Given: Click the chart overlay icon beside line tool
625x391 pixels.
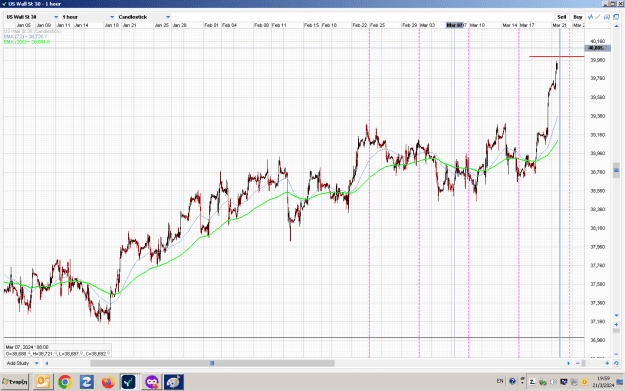Looking at the screenshot, I should point(607,17).
